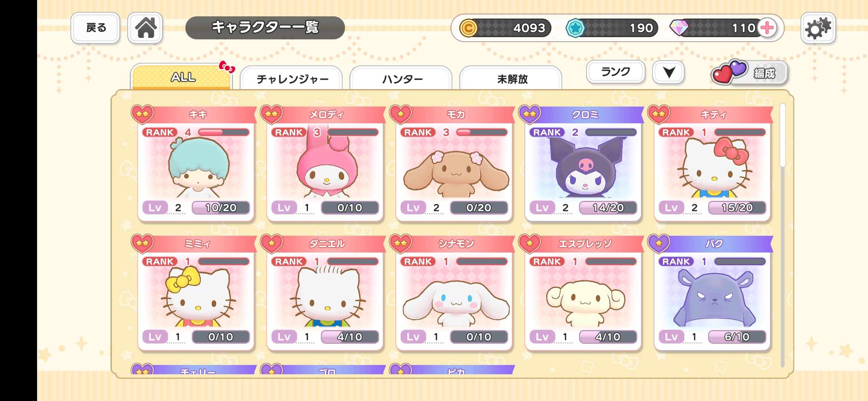Select the クロミ character card

(583, 163)
